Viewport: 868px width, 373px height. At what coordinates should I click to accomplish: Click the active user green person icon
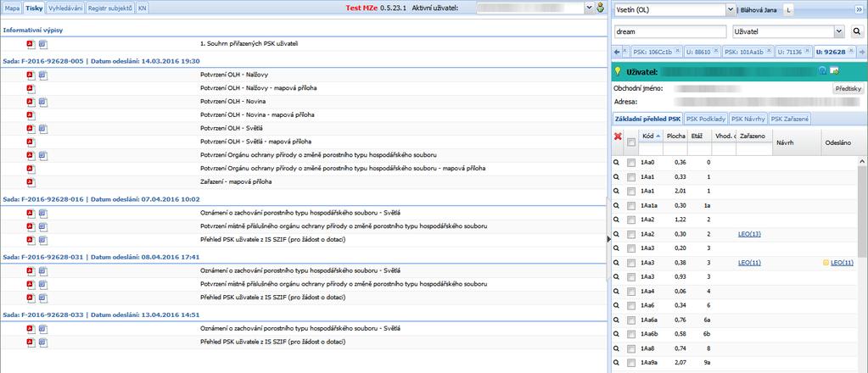pos(600,8)
